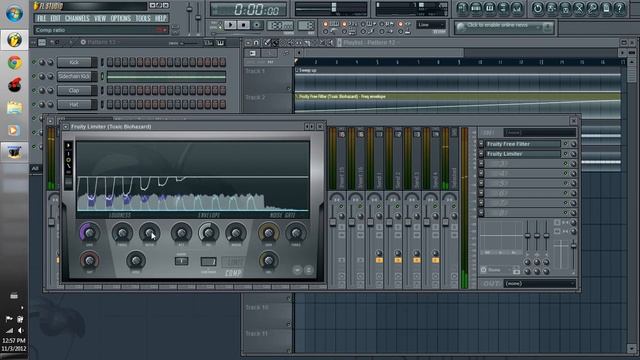The width and height of the screenshot is (640, 360).
Task: Open the OPTIONS menu
Action: pyautogui.click(x=121, y=19)
